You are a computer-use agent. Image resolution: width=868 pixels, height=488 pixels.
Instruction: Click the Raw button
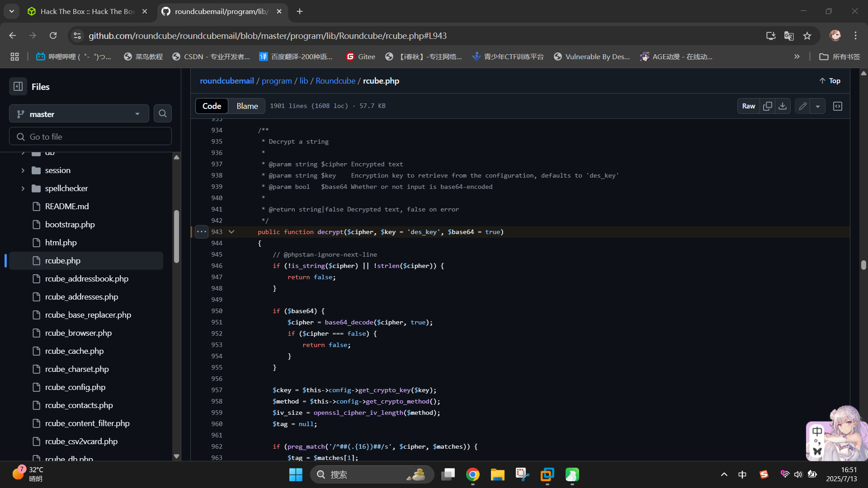748,106
